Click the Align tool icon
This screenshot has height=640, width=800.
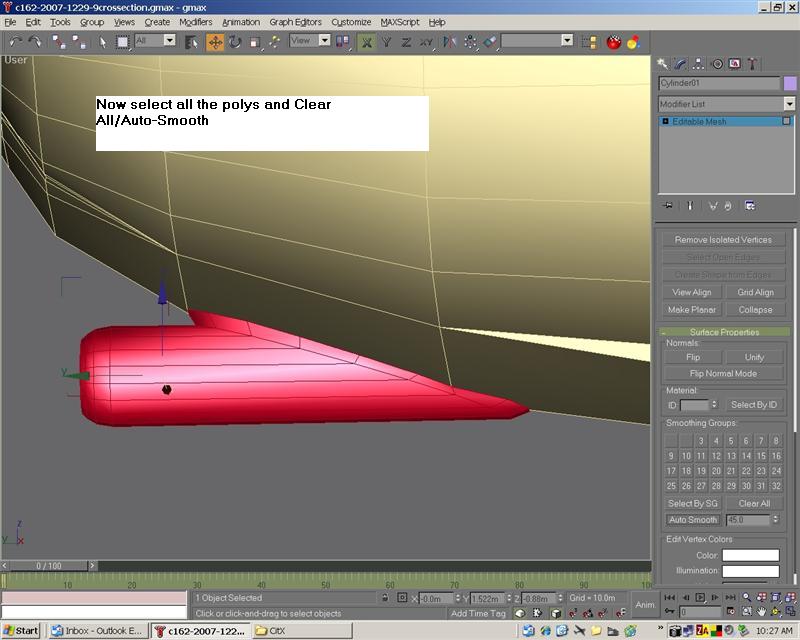click(x=490, y=42)
